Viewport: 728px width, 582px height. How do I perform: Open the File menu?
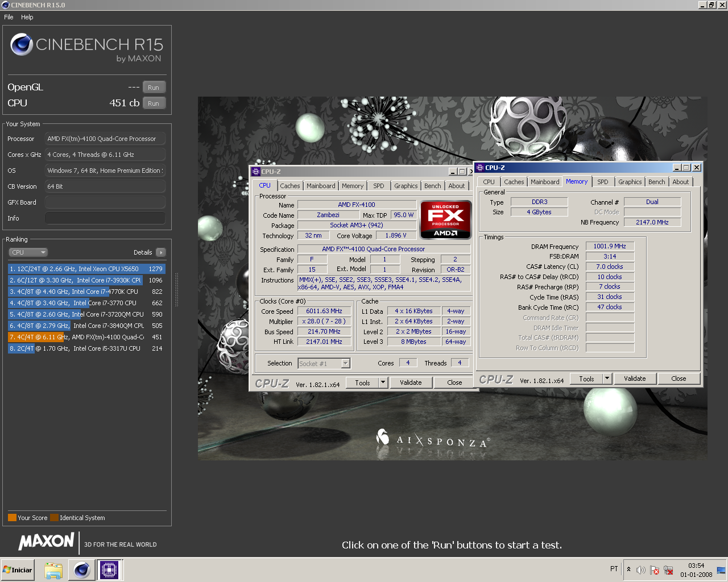tap(9, 17)
